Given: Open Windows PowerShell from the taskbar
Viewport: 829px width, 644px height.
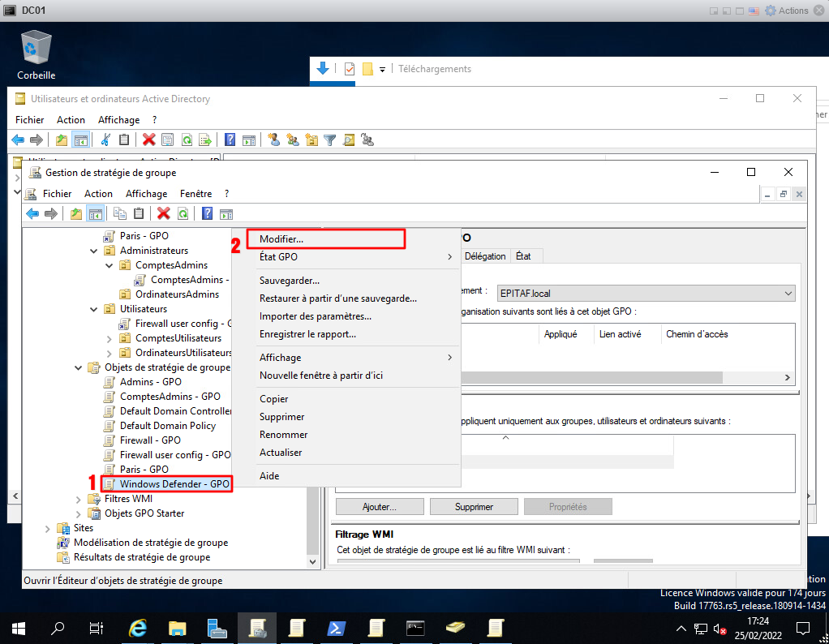Looking at the screenshot, I should 337,628.
